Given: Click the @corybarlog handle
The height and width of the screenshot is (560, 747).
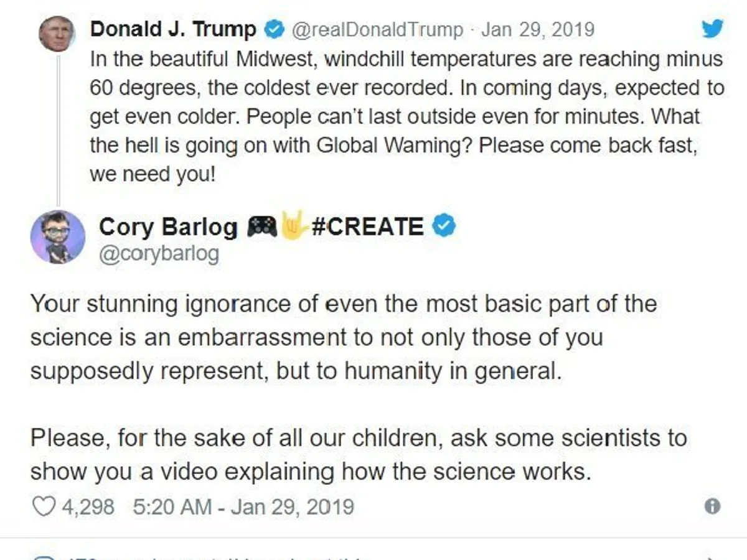Looking at the screenshot, I should click(x=158, y=255).
